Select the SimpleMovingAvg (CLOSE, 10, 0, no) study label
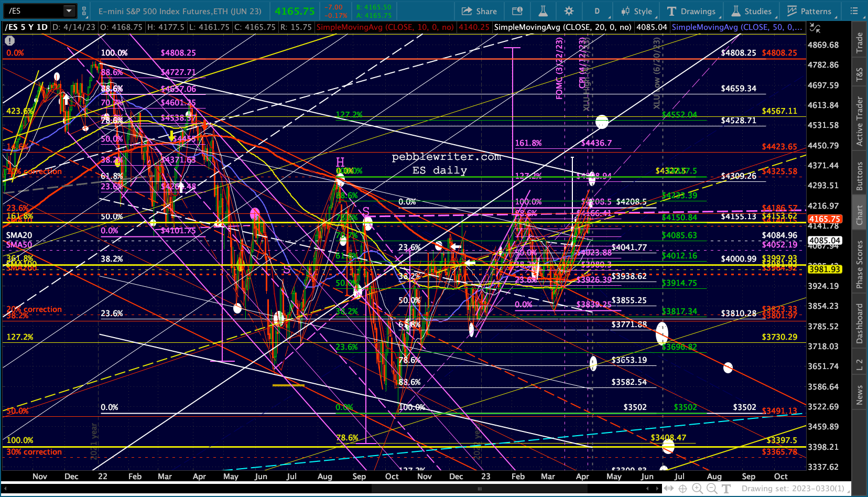The width and height of the screenshot is (868, 497). [x=385, y=27]
